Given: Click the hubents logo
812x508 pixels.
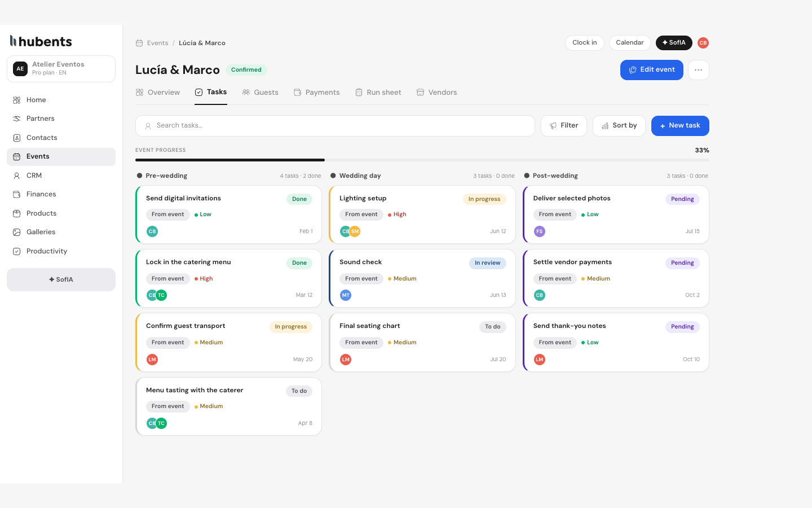Looking at the screenshot, I should 41,41.
